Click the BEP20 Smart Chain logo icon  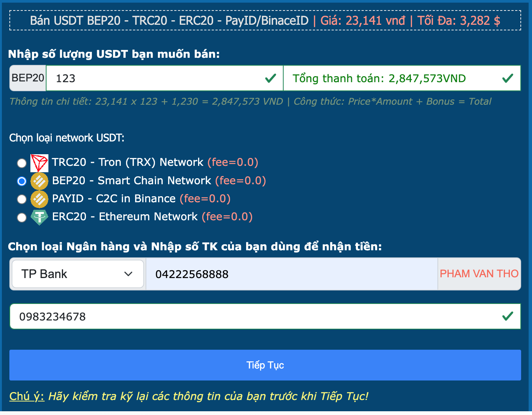[x=39, y=181]
